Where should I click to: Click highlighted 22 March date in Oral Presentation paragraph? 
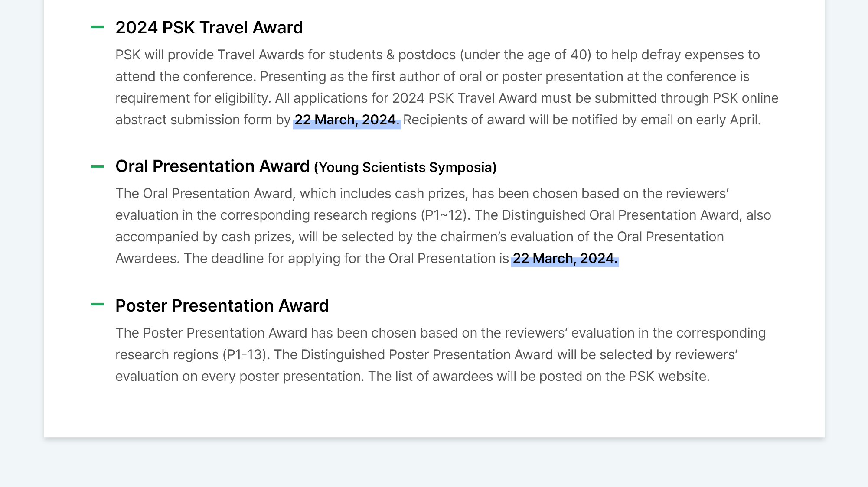click(x=565, y=259)
